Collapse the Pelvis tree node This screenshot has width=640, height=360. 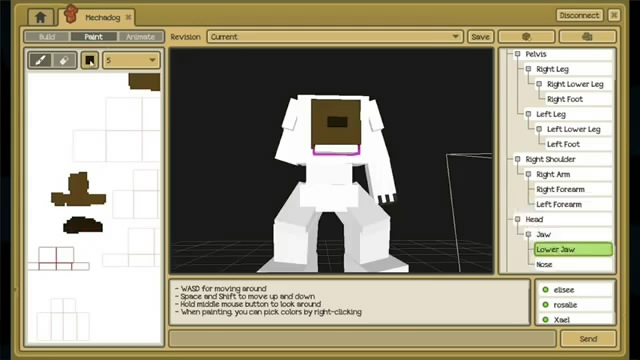coord(518,54)
